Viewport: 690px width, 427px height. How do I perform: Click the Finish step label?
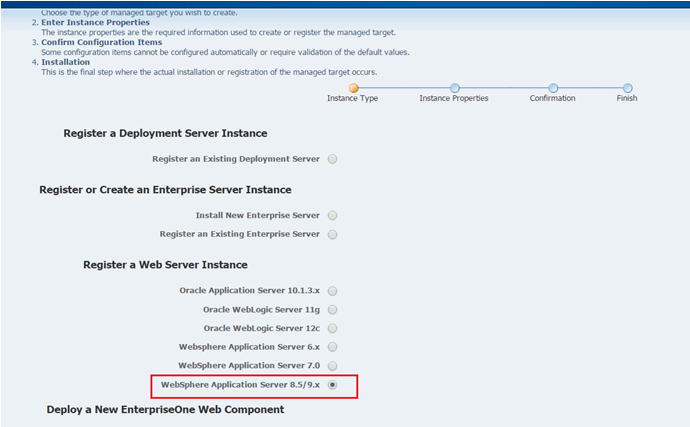[627, 98]
